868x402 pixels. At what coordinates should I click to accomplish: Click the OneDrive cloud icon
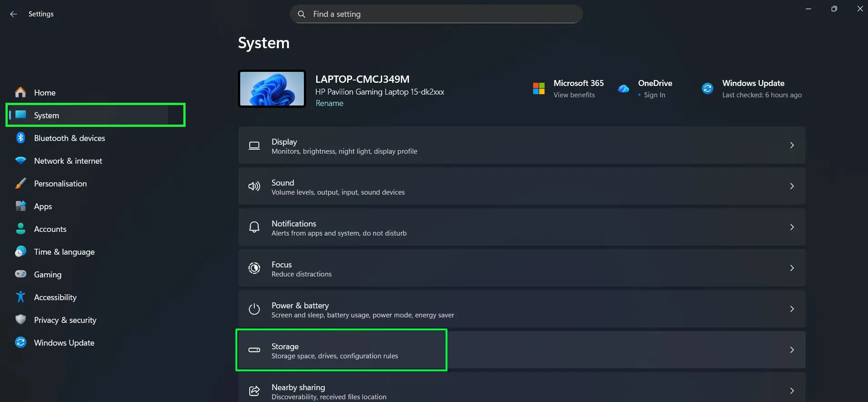[624, 89]
